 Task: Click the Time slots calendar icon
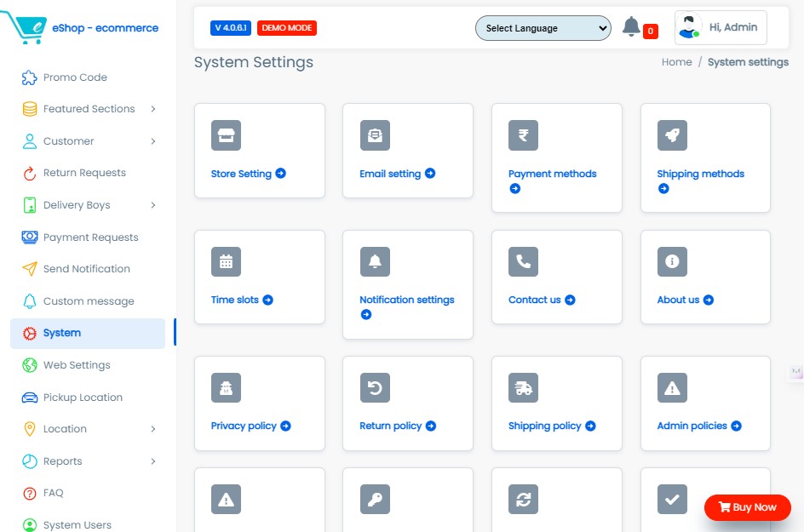pyautogui.click(x=226, y=261)
